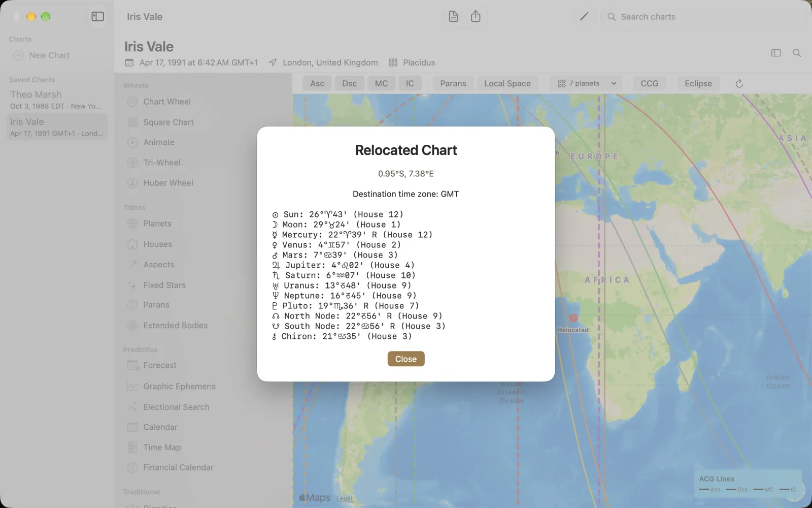Click the Placidus house system icon
This screenshot has width=812, height=508.
click(x=393, y=62)
